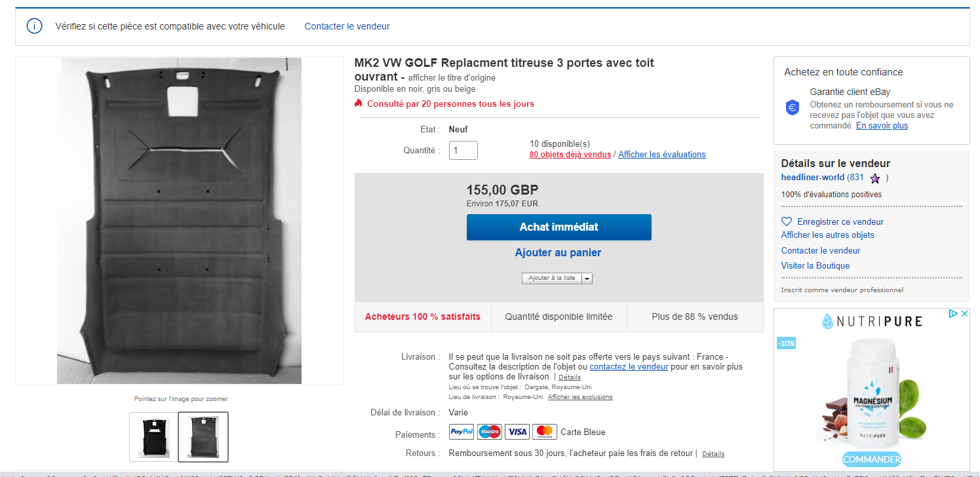
Task: Click 'Visiter la Boutique' link
Action: click(x=815, y=266)
